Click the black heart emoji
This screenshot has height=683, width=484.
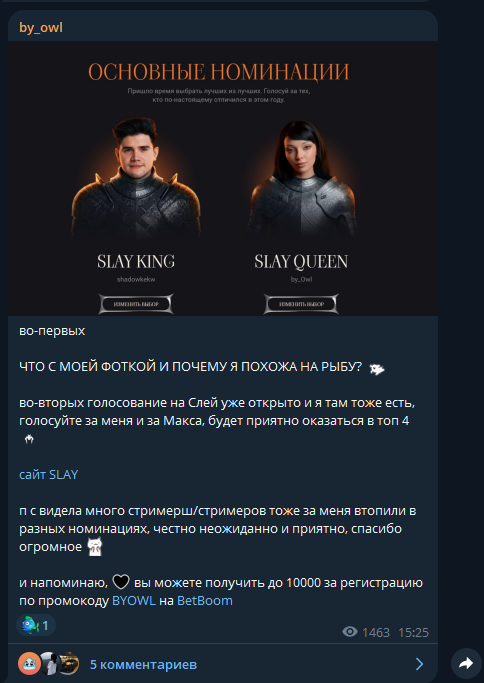[121, 582]
